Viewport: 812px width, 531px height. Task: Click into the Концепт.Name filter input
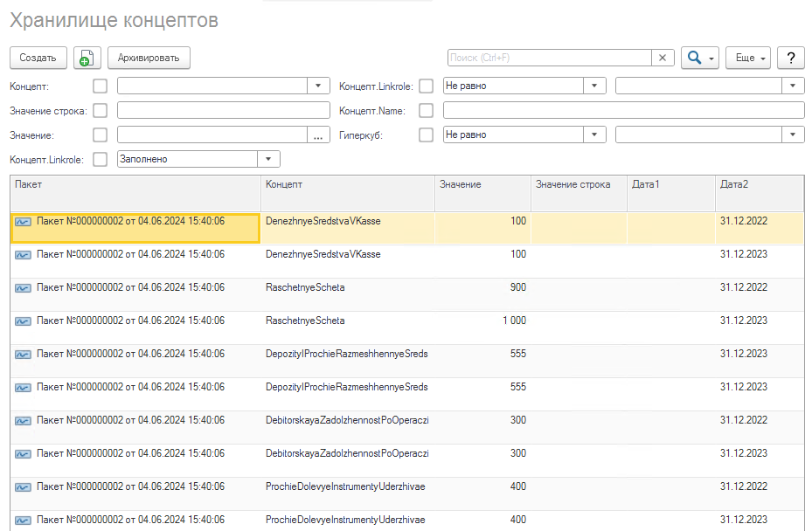623,110
